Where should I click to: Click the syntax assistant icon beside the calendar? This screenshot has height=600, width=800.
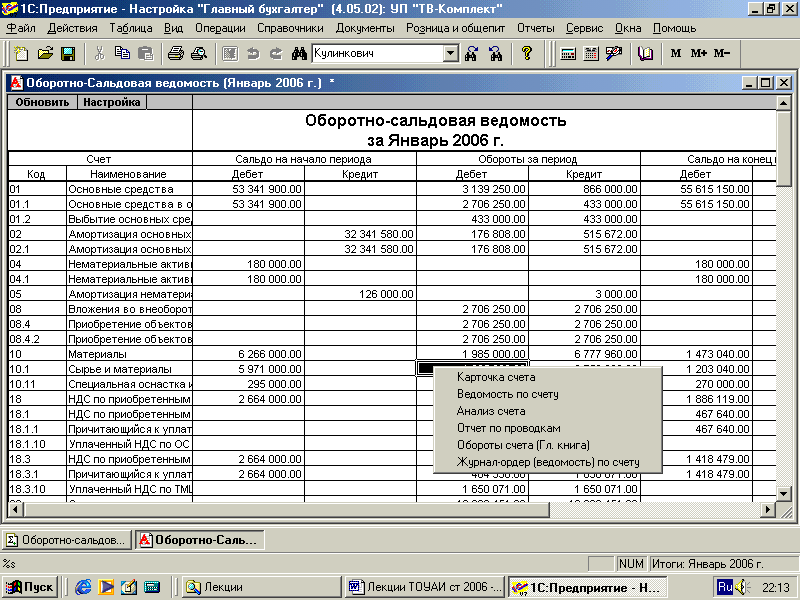pos(614,53)
